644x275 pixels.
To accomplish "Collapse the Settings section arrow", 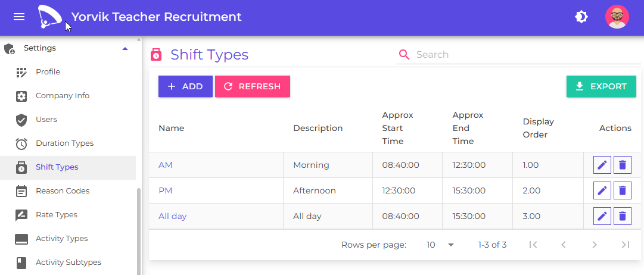I will pos(125,48).
